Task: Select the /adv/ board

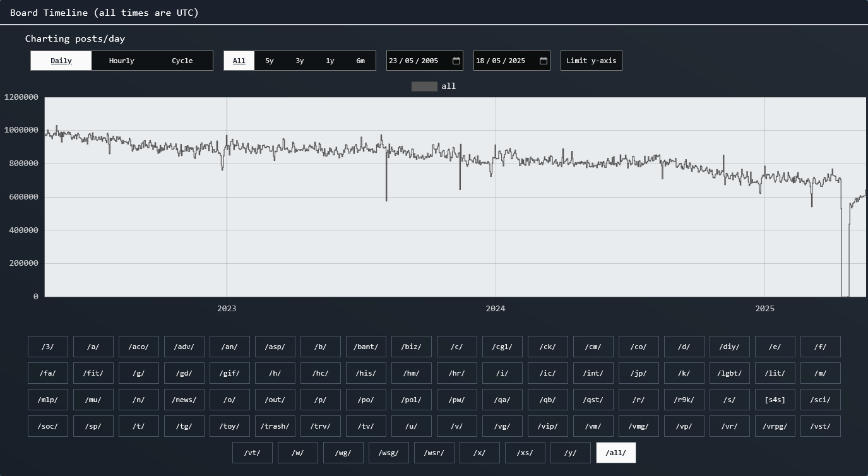Action: (x=184, y=347)
